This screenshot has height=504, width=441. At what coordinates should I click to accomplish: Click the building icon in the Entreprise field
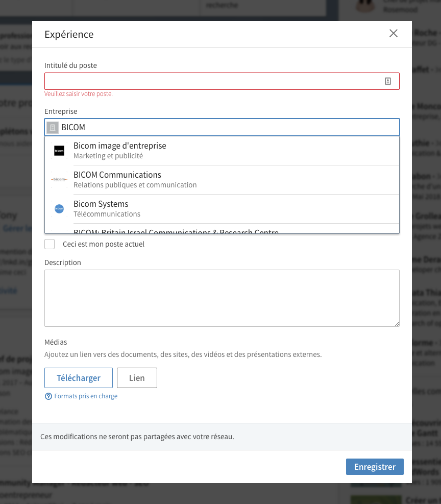click(x=52, y=127)
